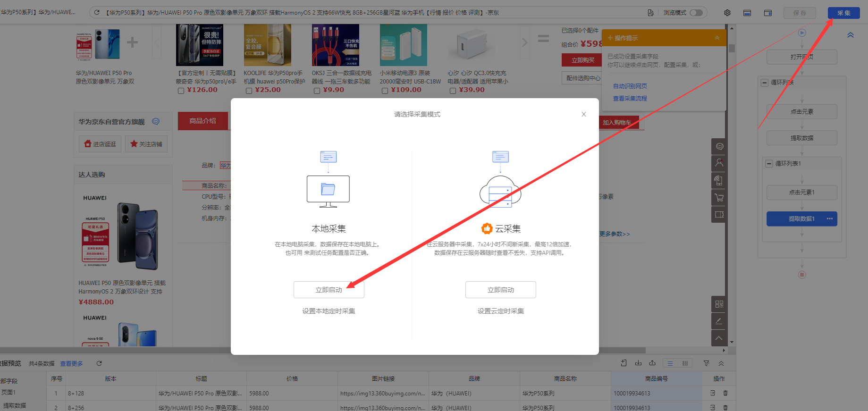Click the coupon ticket icon in the side toolbar
The height and width of the screenshot is (411, 868).
tap(719, 214)
